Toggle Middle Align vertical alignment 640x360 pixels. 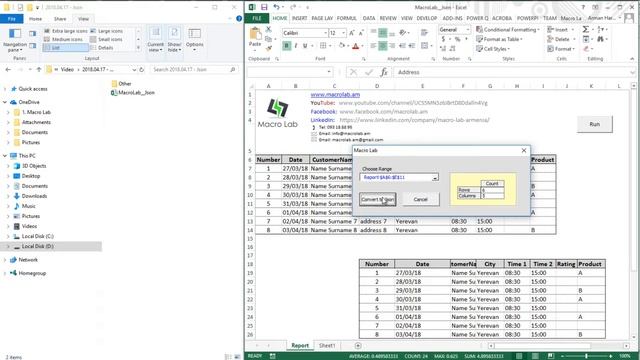[x=382, y=33]
